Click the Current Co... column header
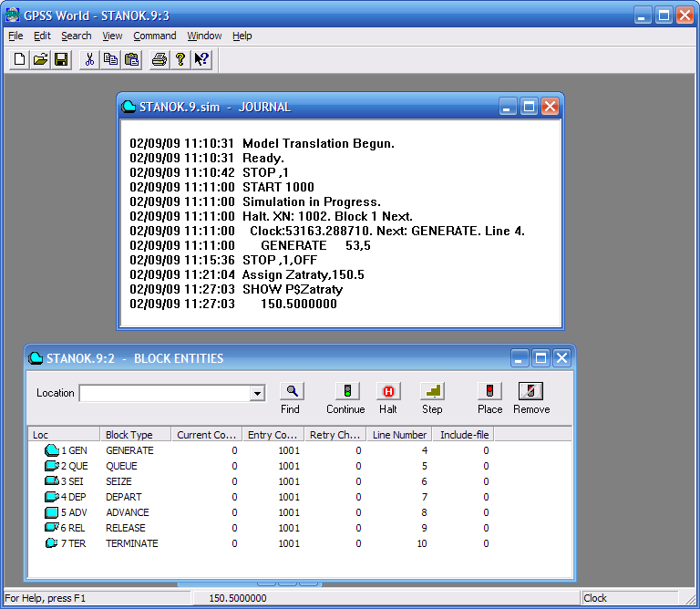700x609 pixels. pos(207,435)
